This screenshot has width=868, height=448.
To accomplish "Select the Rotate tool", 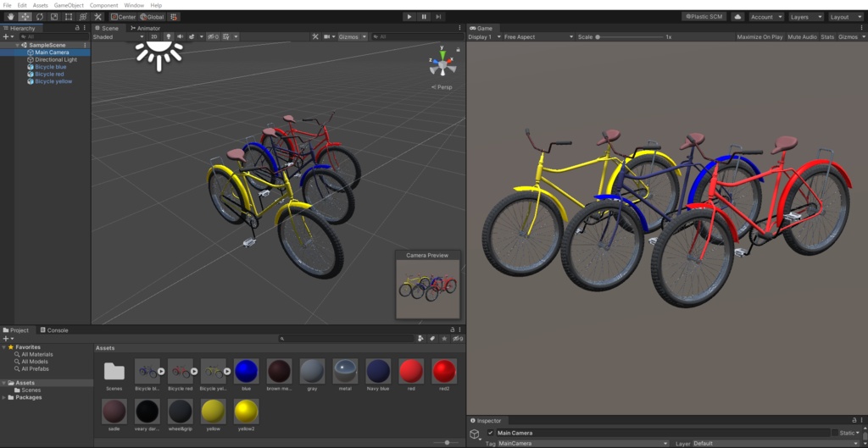I will [x=40, y=17].
